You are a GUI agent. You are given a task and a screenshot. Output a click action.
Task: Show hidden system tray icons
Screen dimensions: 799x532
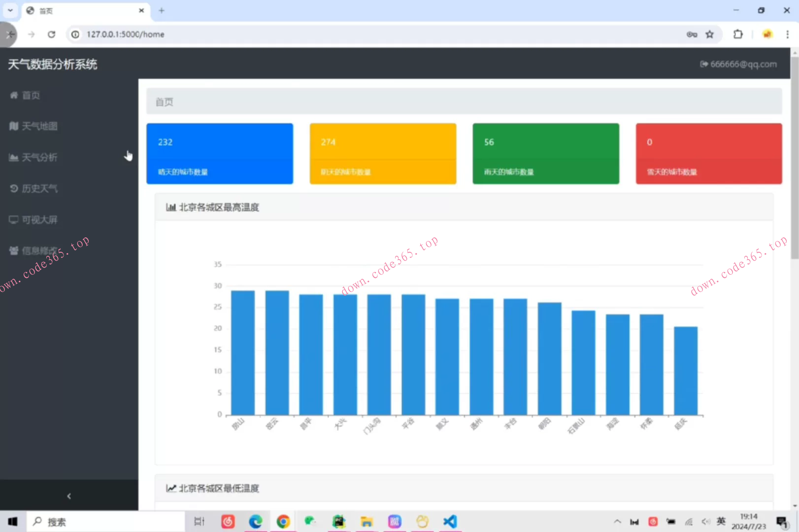pos(617,521)
